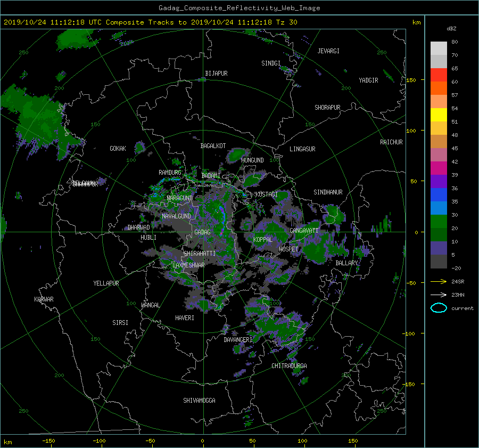Viewport: 479px width, 448px height.
Task: Click the HUBLI label
Action: 148,238
